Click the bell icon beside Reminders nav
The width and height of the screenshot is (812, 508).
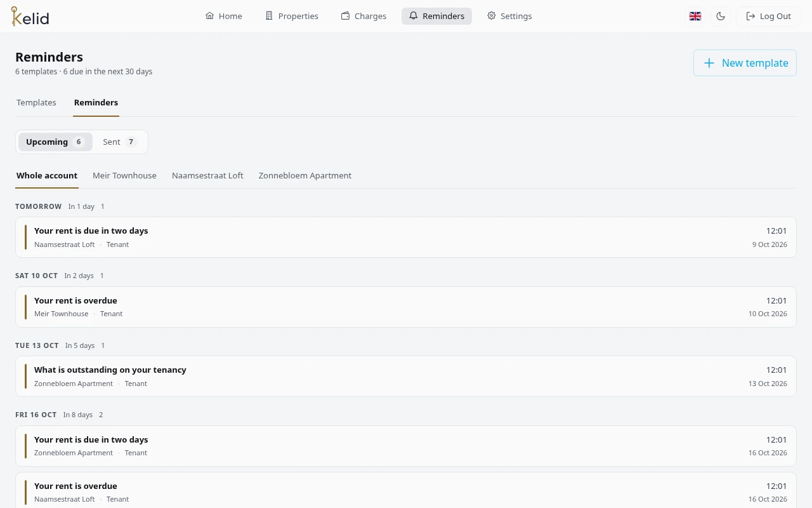(414, 16)
